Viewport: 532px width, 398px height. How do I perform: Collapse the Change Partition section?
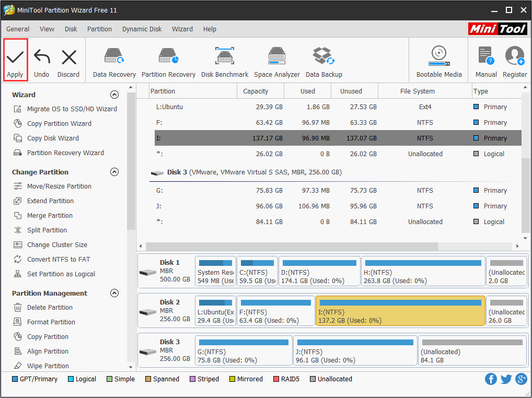coord(114,172)
